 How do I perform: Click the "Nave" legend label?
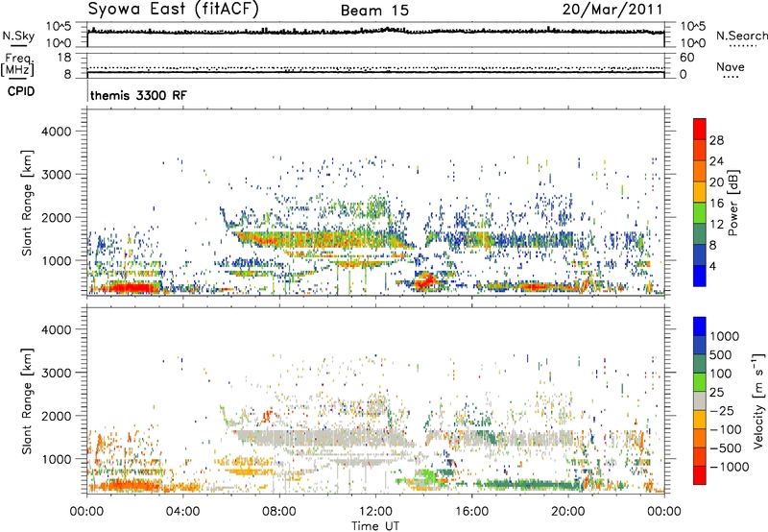tap(730, 66)
